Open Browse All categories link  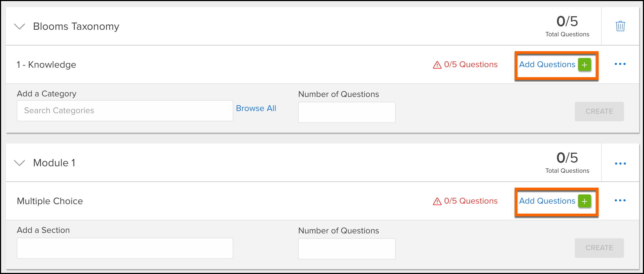click(256, 108)
